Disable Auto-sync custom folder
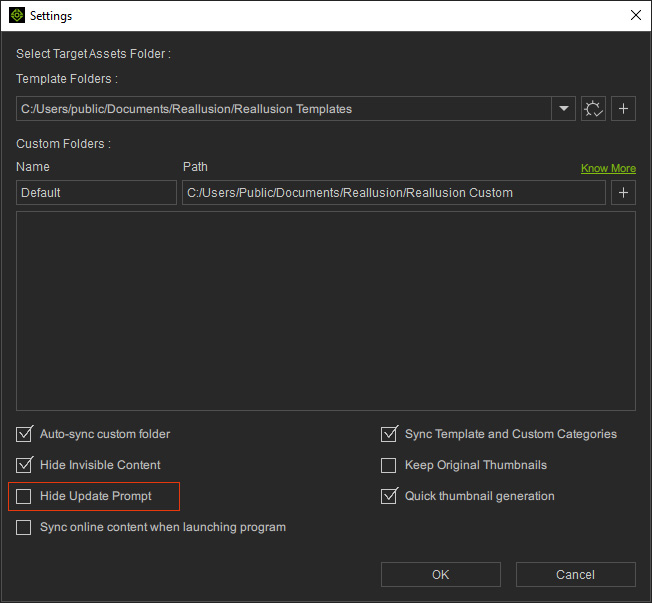Screen dimensions: 652x603 (x=24, y=435)
